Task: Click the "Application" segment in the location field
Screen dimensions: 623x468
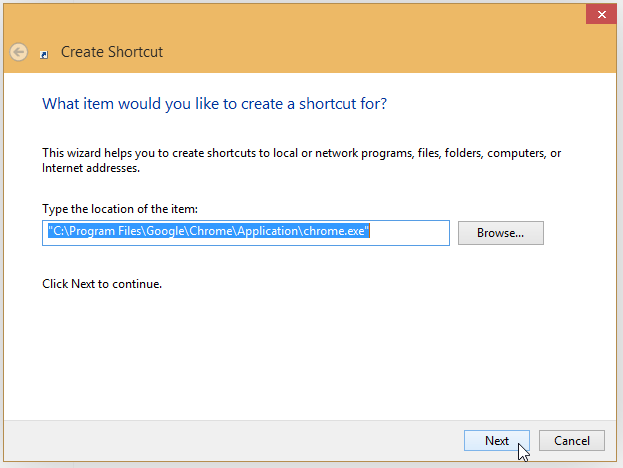Action: click(267, 231)
